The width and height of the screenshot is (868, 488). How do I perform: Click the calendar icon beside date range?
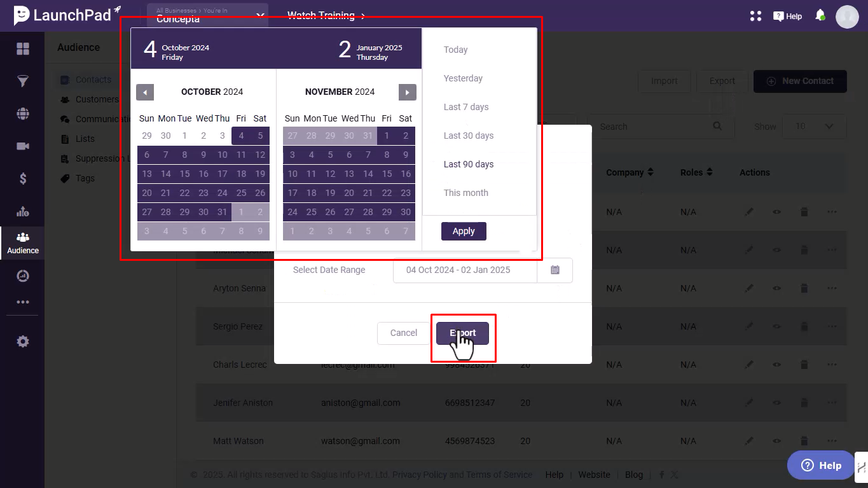pyautogui.click(x=555, y=270)
